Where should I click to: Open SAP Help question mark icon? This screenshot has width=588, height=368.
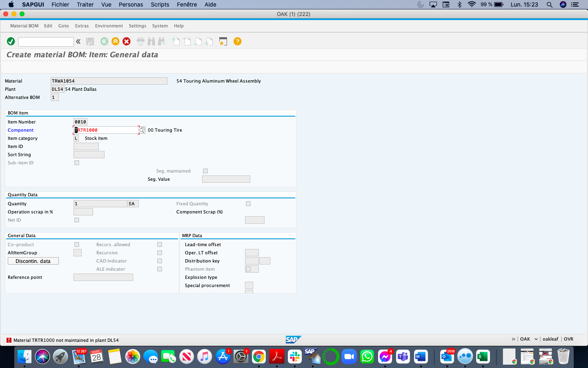click(x=237, y=41)
